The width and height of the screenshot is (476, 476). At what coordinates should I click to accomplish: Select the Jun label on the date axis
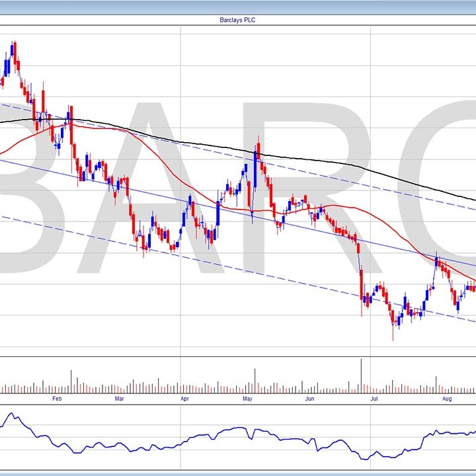[309, 399]
